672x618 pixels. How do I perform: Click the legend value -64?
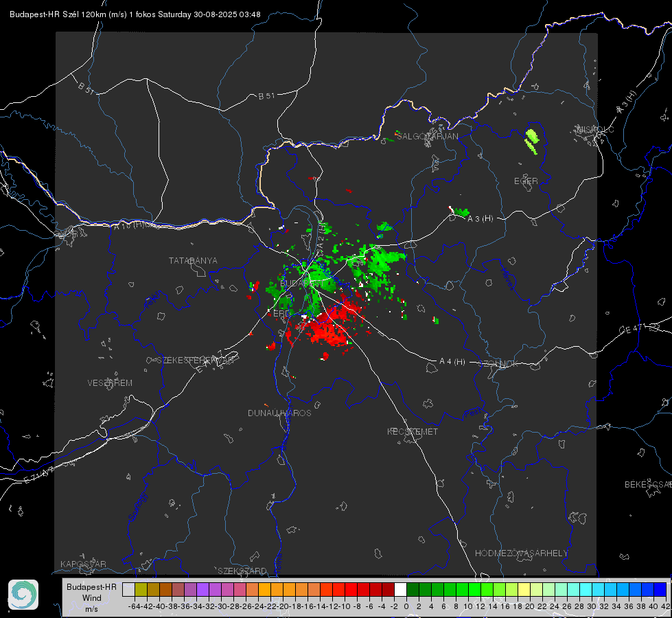(134, 606)
